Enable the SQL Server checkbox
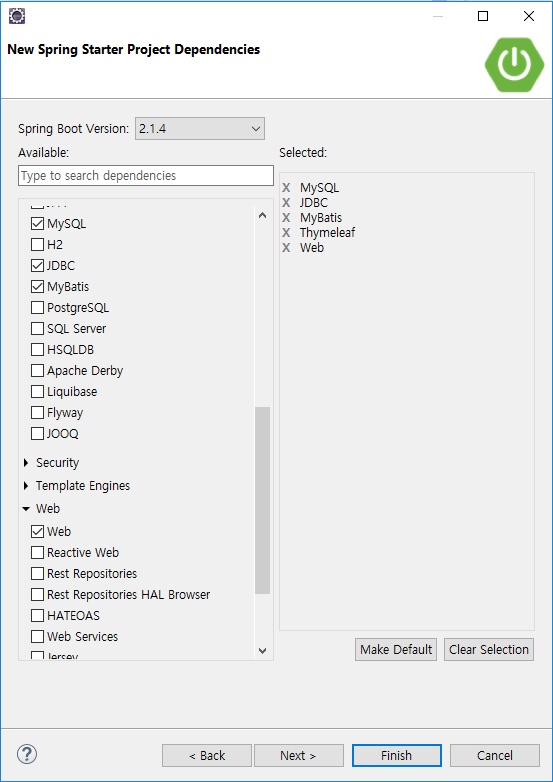This screenshot has height=782, width=553. click(37, 329)
